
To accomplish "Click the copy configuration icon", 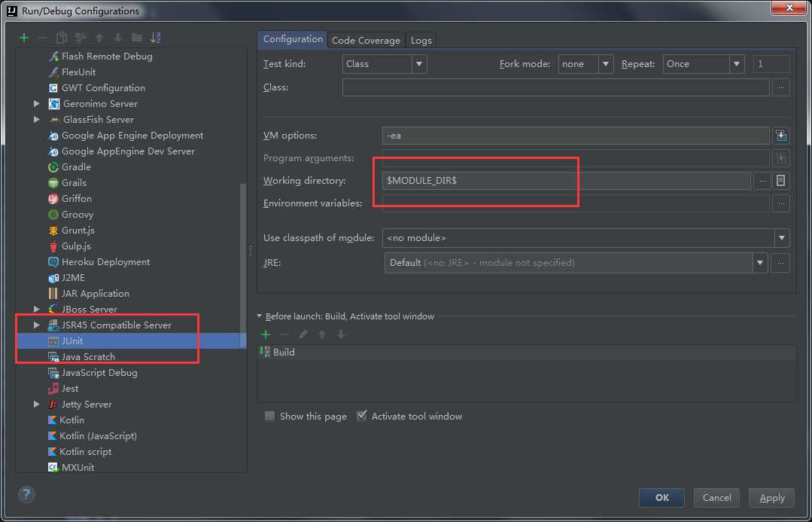I will coord(62,38).
